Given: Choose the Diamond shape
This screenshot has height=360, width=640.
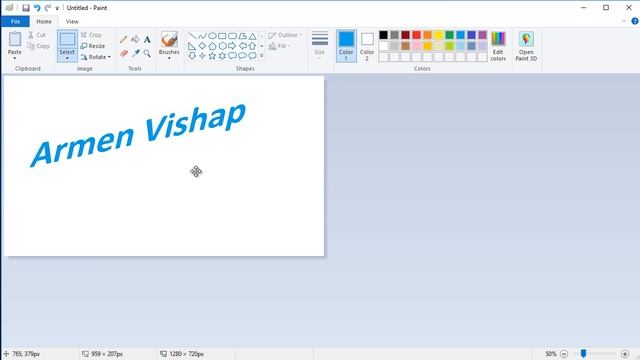Looking at the screenshot, I should click(x=202, y=46).
